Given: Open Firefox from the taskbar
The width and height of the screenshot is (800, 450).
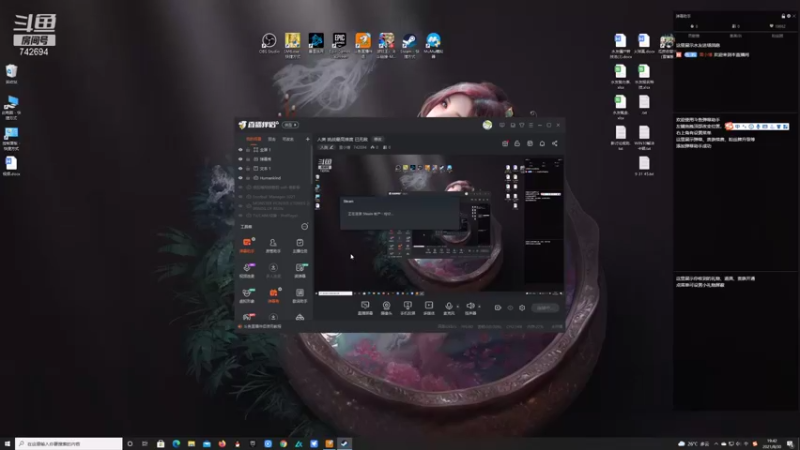Looking at the screenshot, I should (x=222, y=444).
